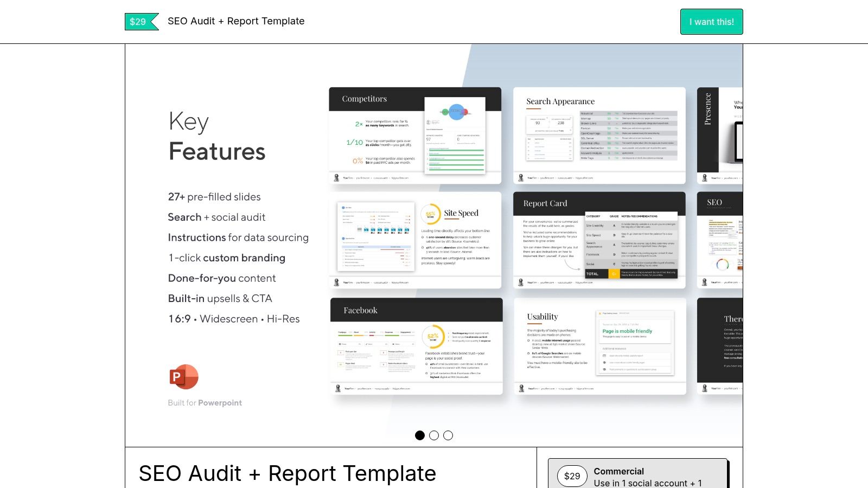The width and height of the screenshot is (868, 488).
Task: Click the Key Features heading
Action: click(216, 137)
